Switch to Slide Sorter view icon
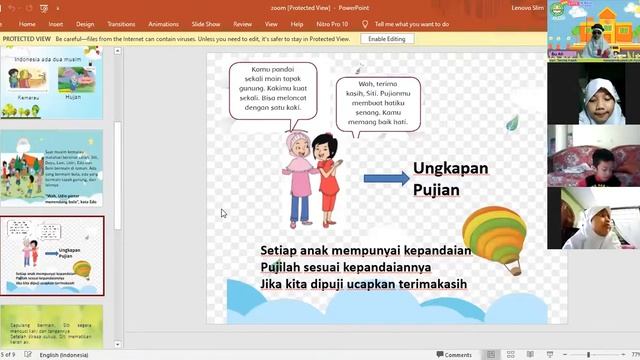This screenshot has width=640, height=360. (511, 355)
